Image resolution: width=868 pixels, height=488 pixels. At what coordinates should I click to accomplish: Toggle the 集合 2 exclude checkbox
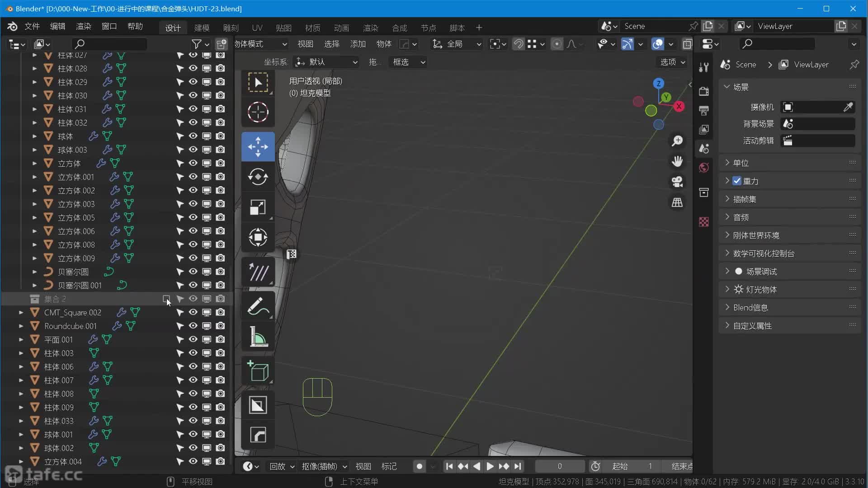coord(166,299)
